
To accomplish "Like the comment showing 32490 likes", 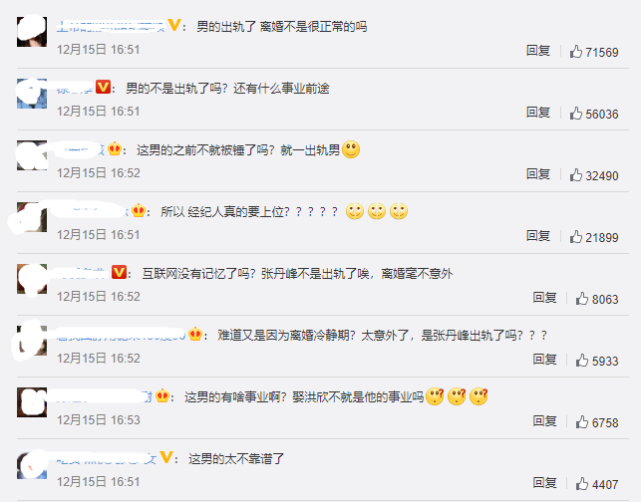I will [x=576, y=175].
